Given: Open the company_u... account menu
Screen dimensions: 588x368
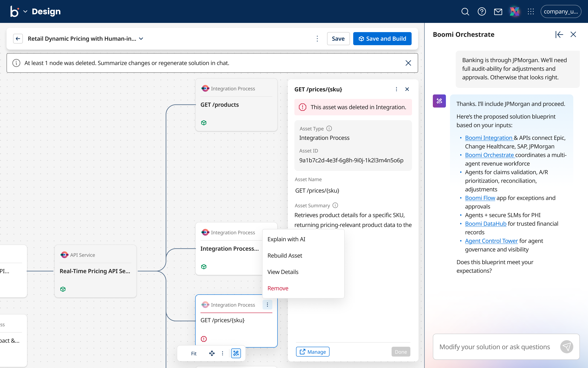Looking at the screenshot, I should [x=561, y=11].
